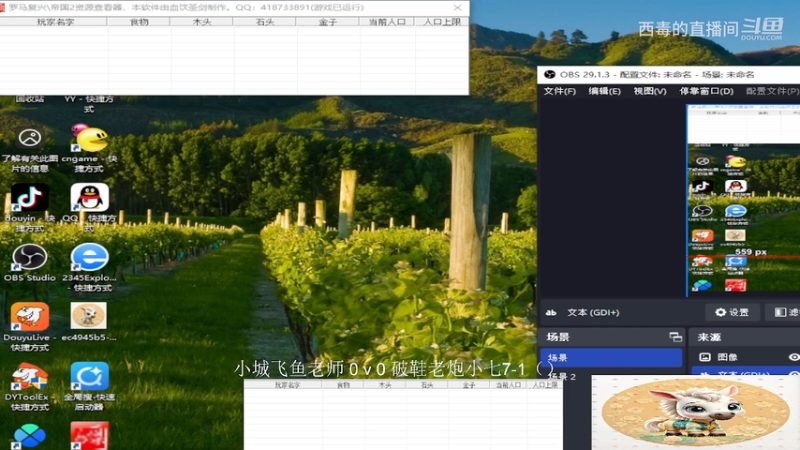Open the 视图(V) menu in OBS
The width and height of the screenshot is (800, 450).
pyautogui.click(x=650, y=91)
